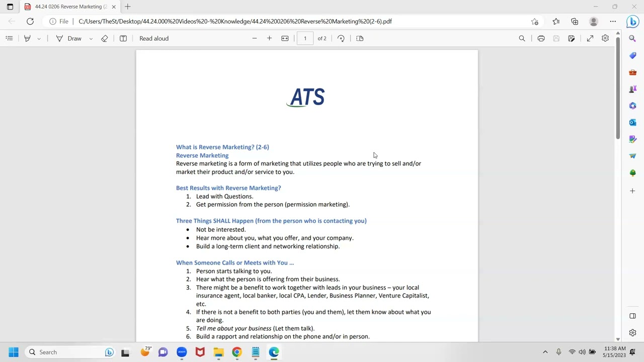Viewport: 644px width, 362px height.
Task: Open sidebar Microsoft 365 icon
Action: pos(632,106)
